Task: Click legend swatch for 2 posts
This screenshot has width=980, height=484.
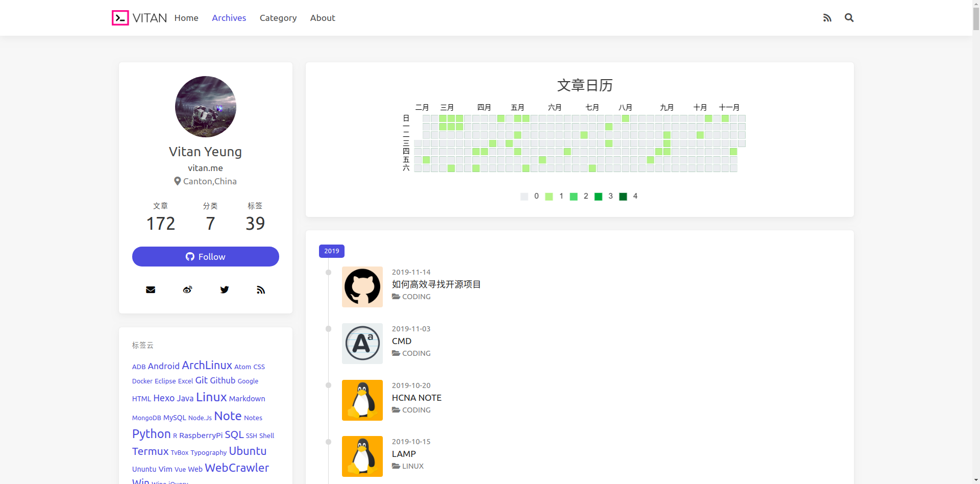Action: (x=574, y=197)
